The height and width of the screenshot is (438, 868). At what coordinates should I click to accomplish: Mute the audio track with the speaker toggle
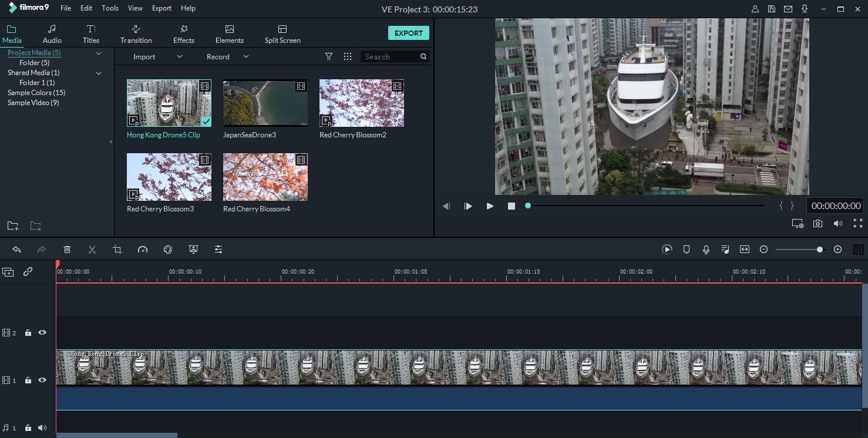click(41, 427)
